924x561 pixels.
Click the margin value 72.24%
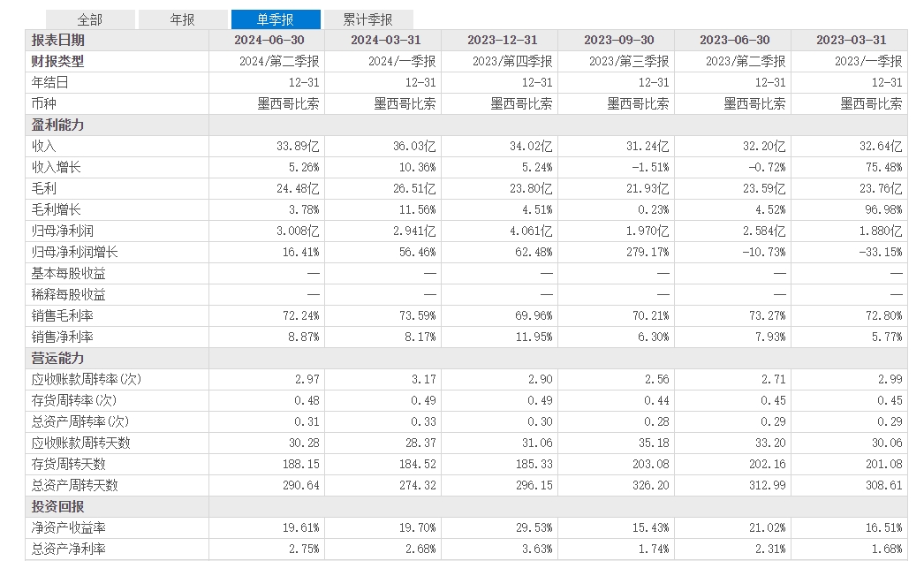point(301,316)
